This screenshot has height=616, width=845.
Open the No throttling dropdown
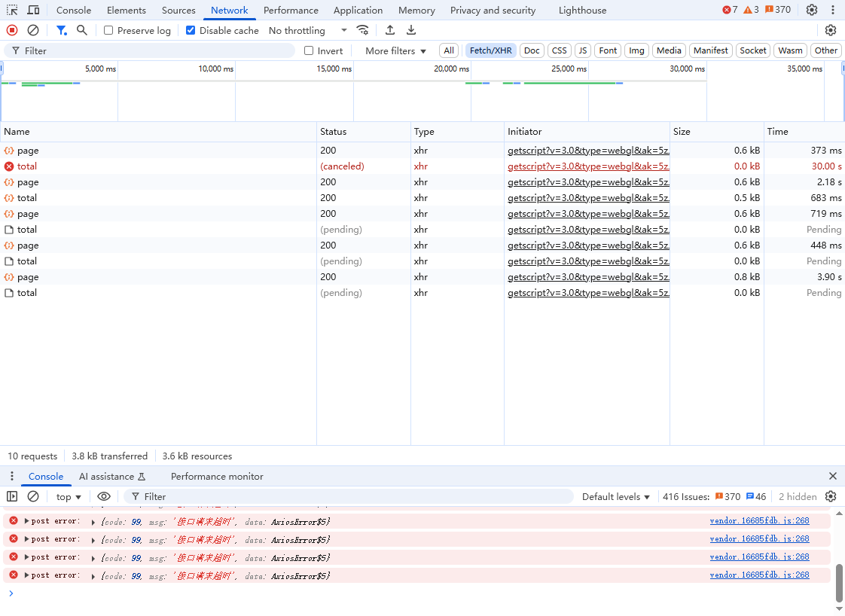(307, 31)
